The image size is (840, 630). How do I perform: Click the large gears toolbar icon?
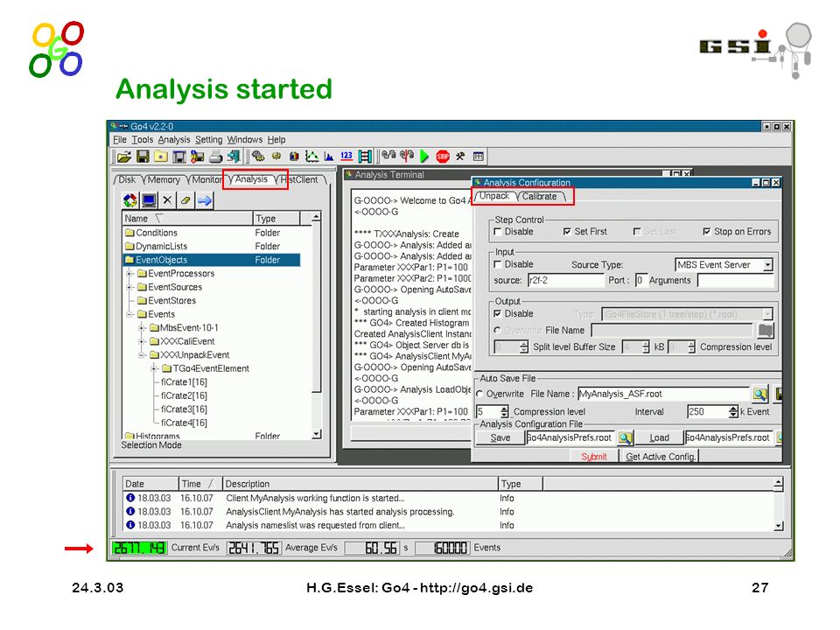[x=259, y=157]
